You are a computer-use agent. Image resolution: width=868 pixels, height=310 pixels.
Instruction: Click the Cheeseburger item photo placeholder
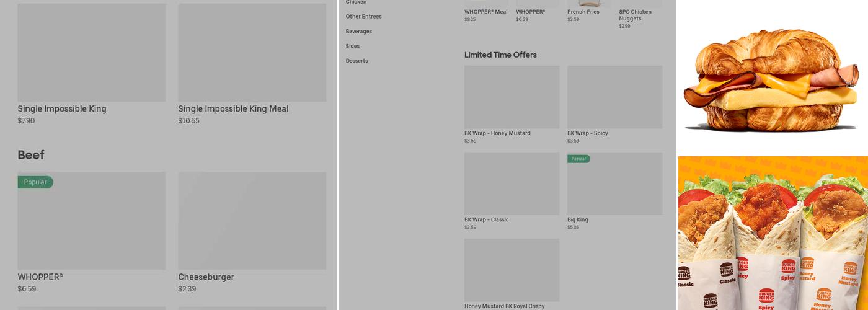pyautogui.click(x=252, y=221)
